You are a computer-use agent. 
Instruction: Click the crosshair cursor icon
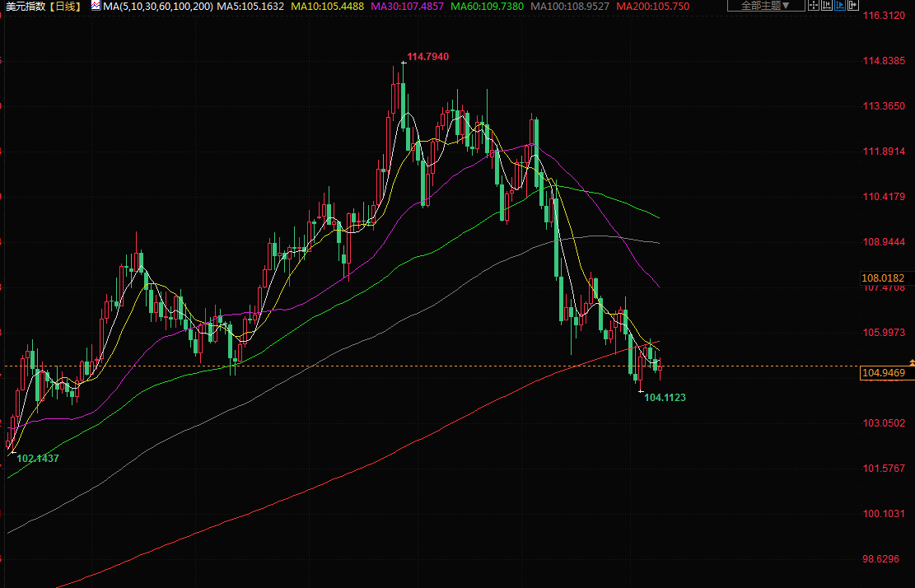tap(815, 6)
